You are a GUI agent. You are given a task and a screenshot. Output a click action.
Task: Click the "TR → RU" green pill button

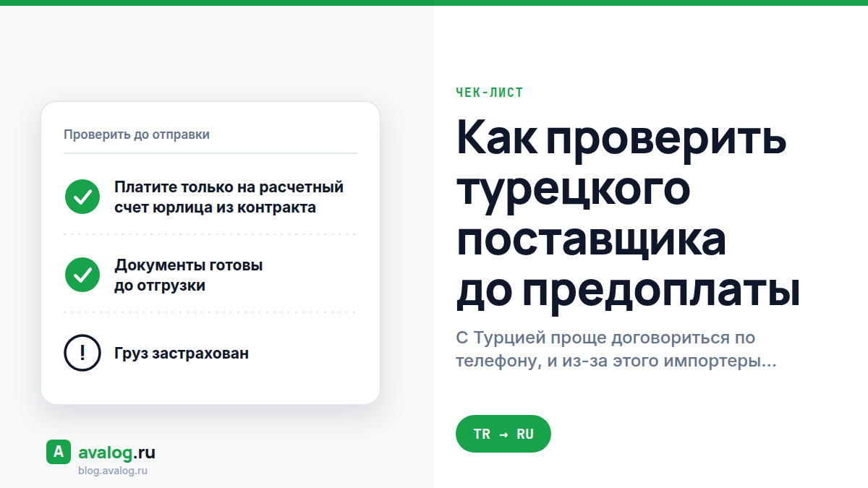point(503,434)
